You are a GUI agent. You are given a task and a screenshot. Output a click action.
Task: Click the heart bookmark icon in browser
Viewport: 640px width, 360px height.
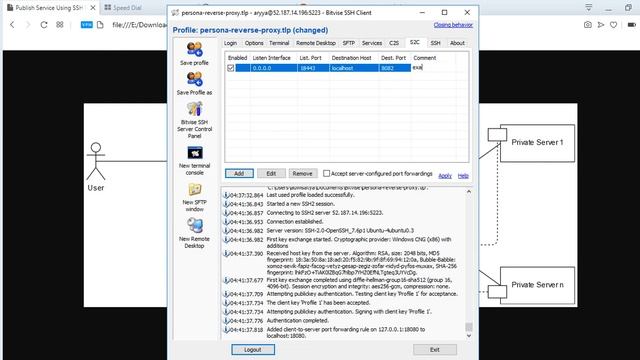pyautogui.click(x=613, y=25)
